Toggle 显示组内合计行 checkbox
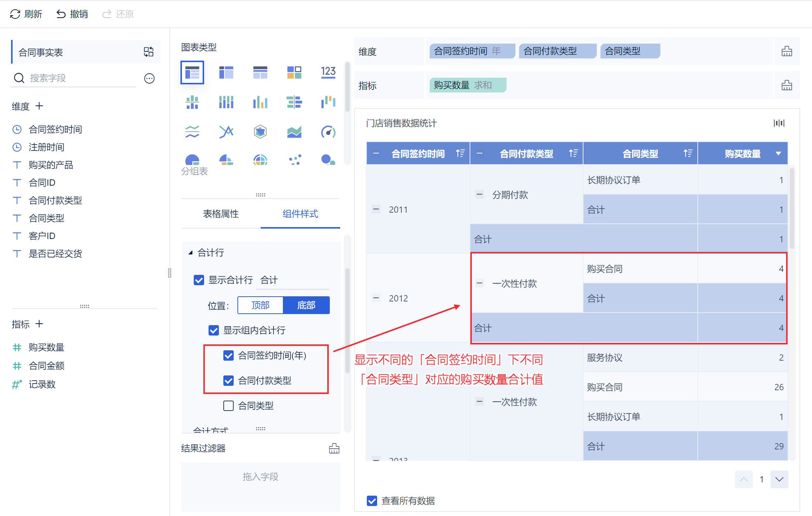The height and width of the screenshot is (516, 812). point(214,330)
